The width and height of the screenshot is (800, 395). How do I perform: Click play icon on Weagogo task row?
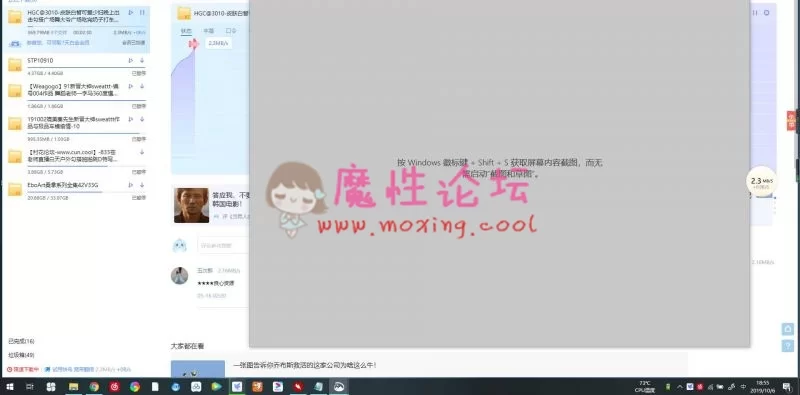pyautogui.click(x=131, y=86)
